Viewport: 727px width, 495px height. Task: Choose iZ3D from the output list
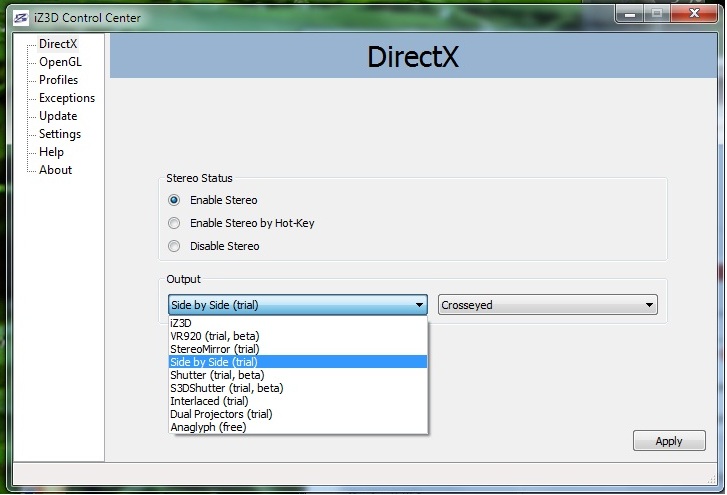pos(298,323)
